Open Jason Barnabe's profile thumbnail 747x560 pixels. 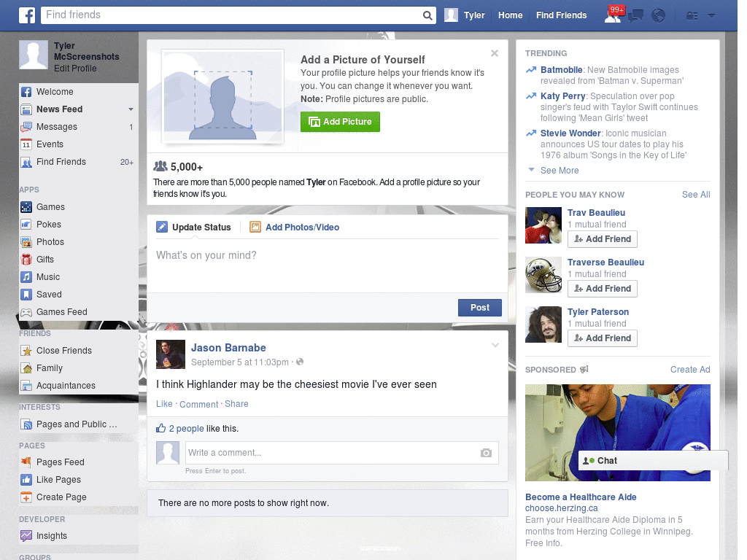point(171,354)
